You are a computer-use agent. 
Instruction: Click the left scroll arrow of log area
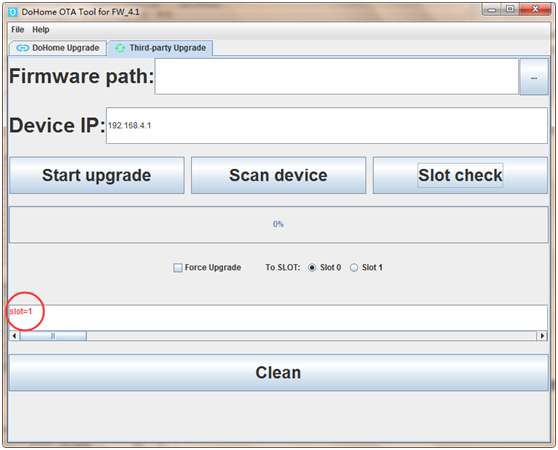coord(14,336)
